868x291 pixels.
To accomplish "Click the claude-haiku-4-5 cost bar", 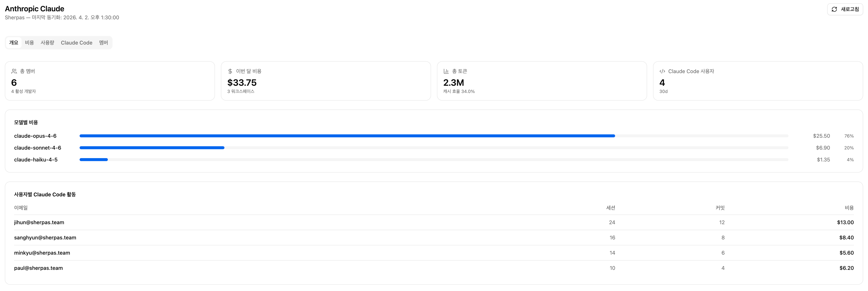I will [x=434, y=159].
